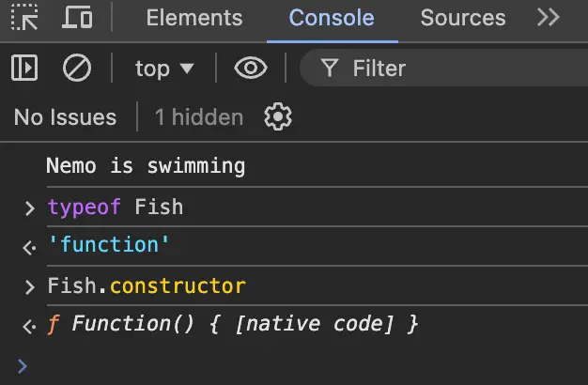Click the No Issues label
Viewport: 588px width, 385px height.
(x=65, y=117)
